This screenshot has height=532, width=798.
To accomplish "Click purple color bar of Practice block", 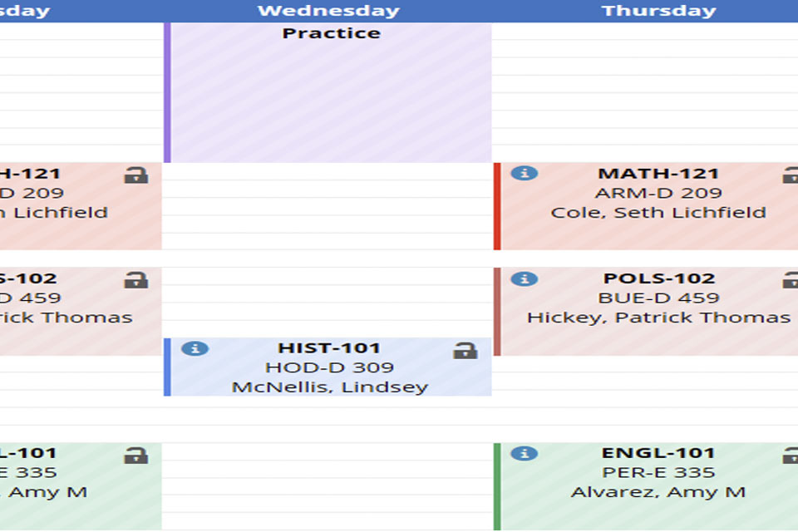I will pos(167,92).
